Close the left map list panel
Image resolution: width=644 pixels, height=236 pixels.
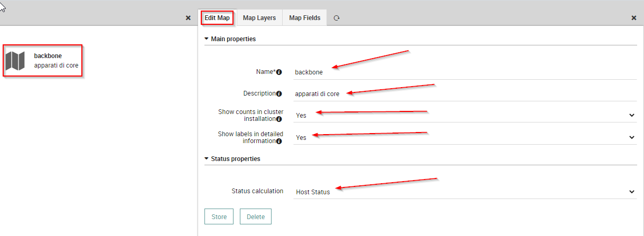(x=188, y=18)
